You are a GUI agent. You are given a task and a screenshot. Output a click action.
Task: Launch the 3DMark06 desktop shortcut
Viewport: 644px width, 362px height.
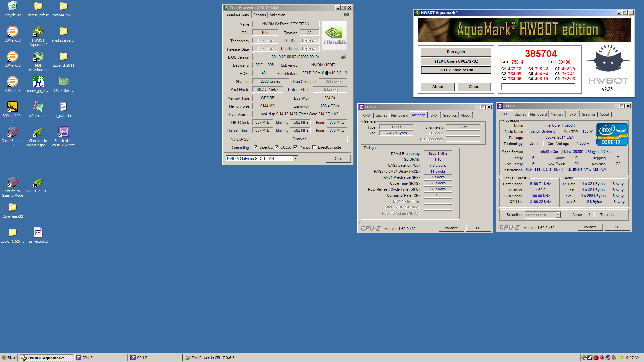(x=12, y=84)
